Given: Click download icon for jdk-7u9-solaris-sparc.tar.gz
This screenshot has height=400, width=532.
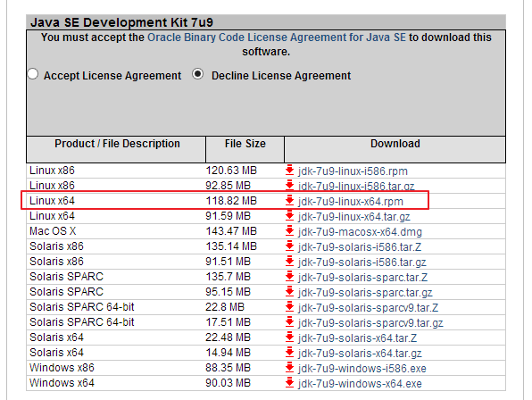Looking at the screenshot, I should point(289,292).
